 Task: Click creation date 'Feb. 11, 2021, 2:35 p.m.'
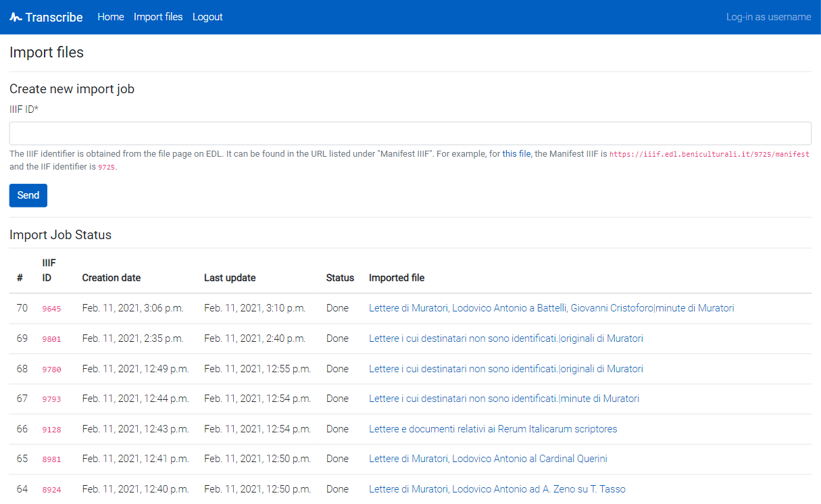(133, 338)
